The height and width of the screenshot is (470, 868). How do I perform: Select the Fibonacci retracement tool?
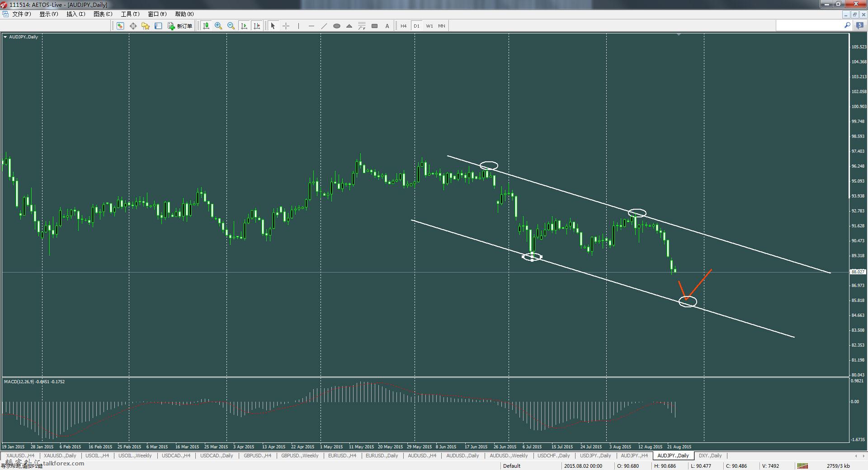[x=362, y=26]
